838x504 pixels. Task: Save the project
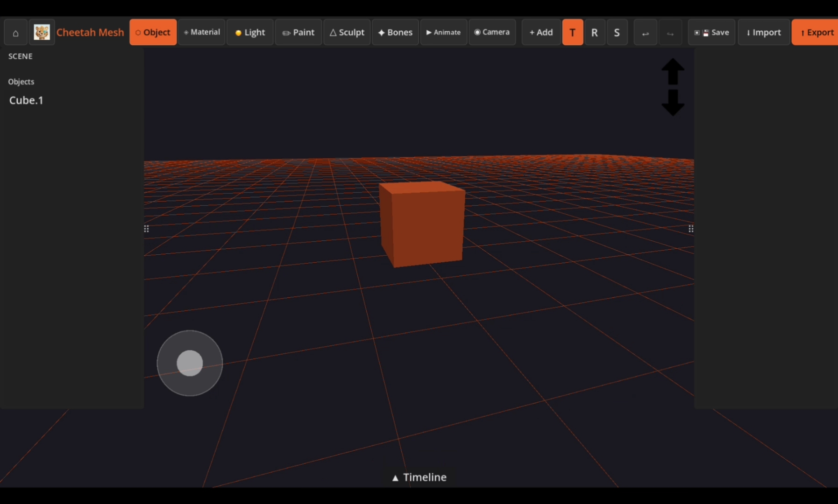(x=712, y=32)
